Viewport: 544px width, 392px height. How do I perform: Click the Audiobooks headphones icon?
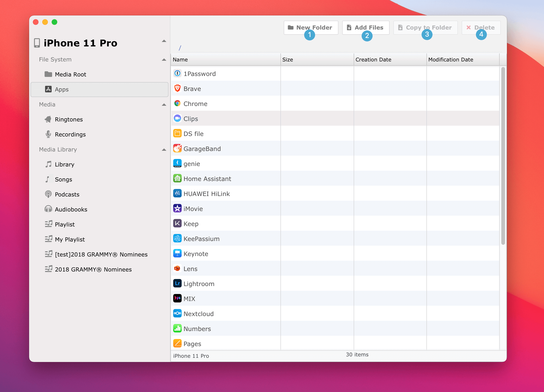tap(48, 209)
